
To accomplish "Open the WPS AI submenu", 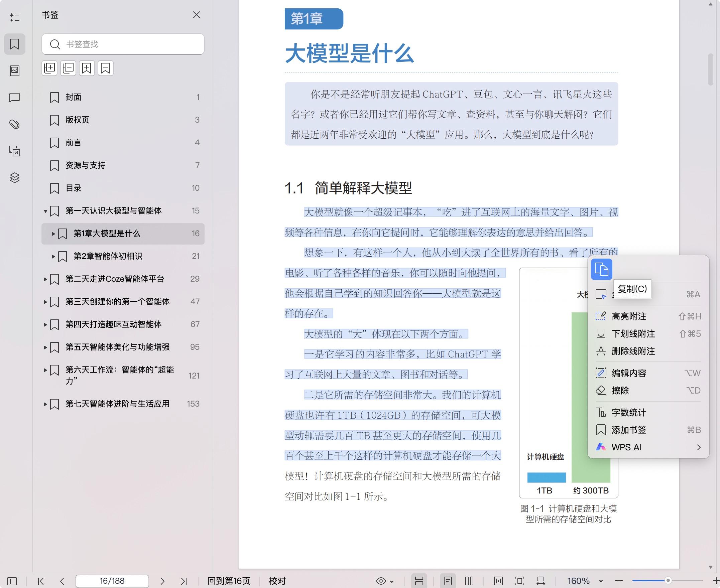I will coord(648,447).
